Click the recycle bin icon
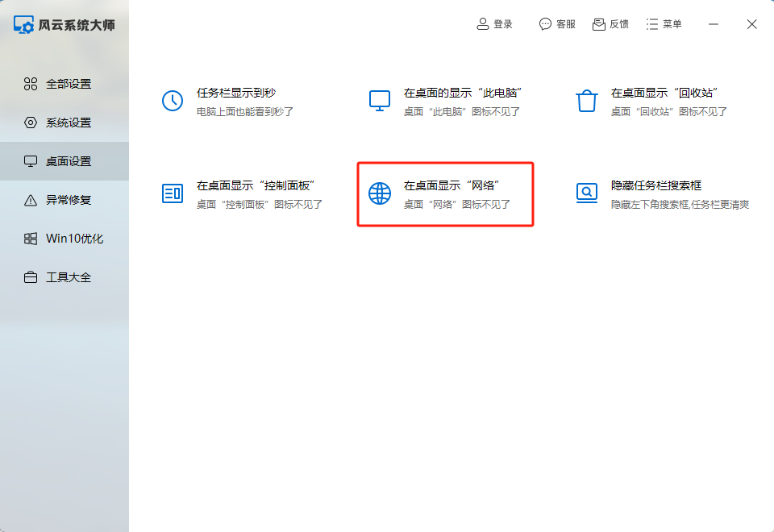The width and height of the screenshot is (774, 532). 586,101
